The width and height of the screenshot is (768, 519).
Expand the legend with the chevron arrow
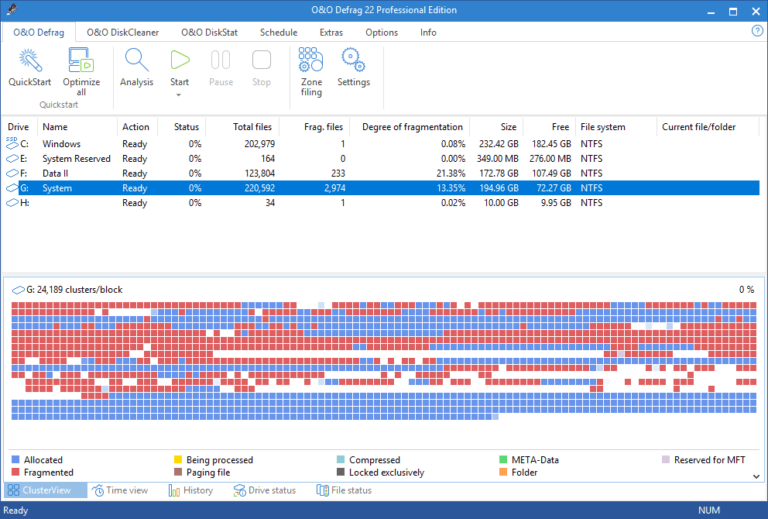coord(756,476)
